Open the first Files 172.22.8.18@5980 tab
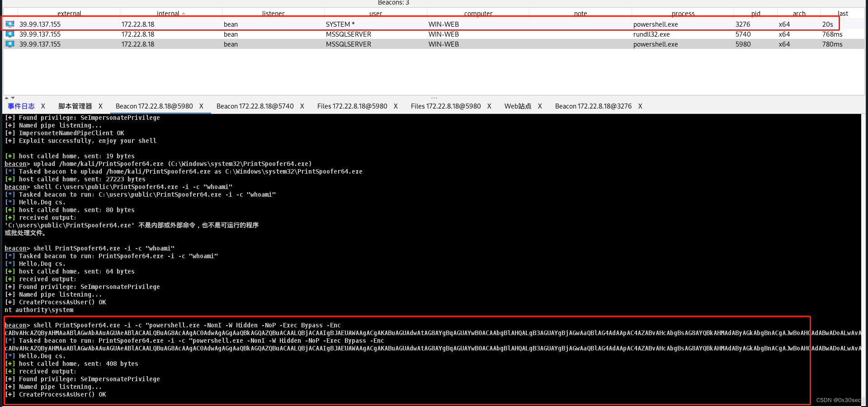Viewport: 868px width, 407px height. pyautogui.click(x=352, y=106)
